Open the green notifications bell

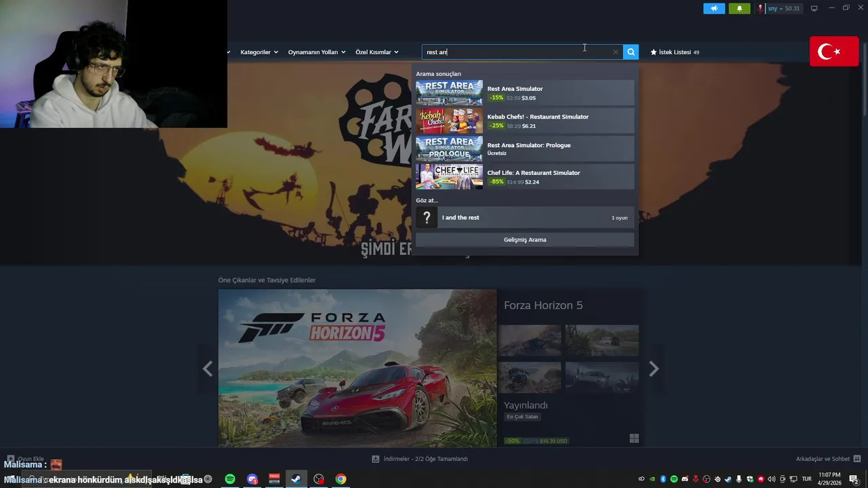739,8
